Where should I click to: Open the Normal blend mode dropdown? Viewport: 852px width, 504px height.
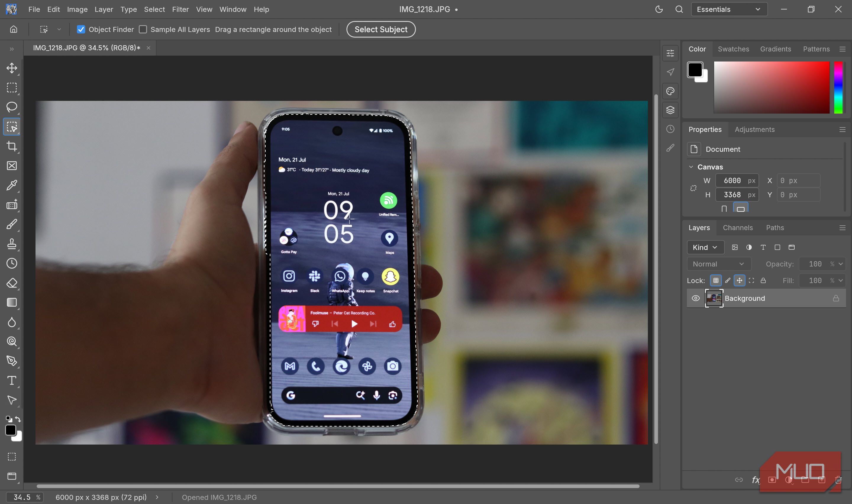click(x=719, y=264)
